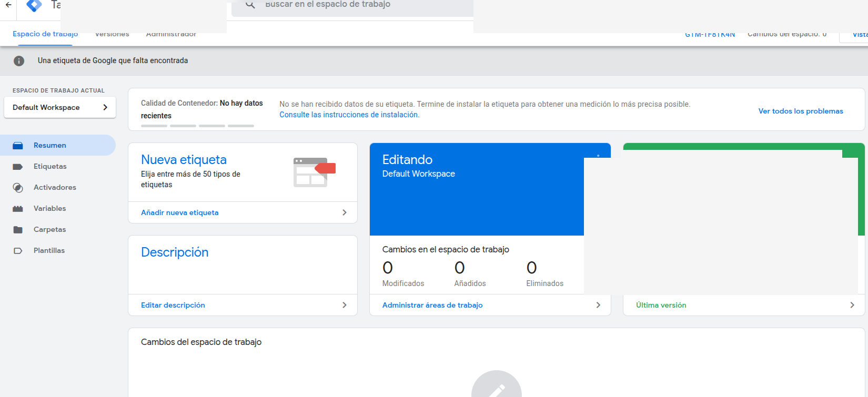Click Administrar áreas de trabajo link
This screenshot has height=397, width=868.
click(x=432, y=305)
